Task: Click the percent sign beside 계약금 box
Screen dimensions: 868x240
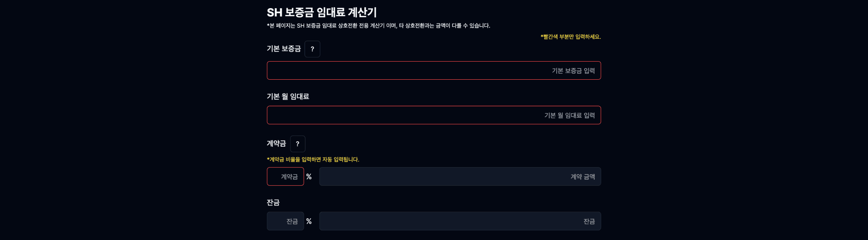Action: 309,177
